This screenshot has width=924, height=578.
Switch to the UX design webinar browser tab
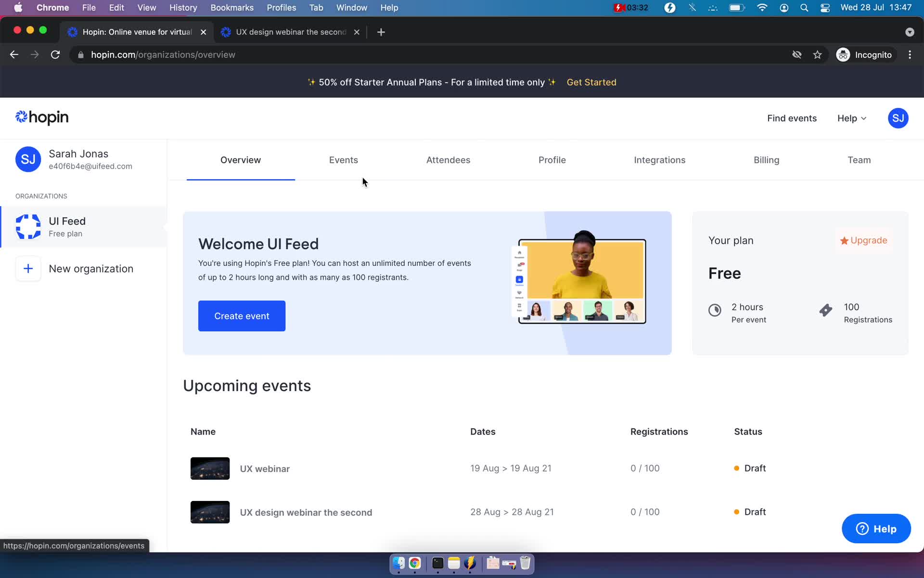tap(291, 32)
